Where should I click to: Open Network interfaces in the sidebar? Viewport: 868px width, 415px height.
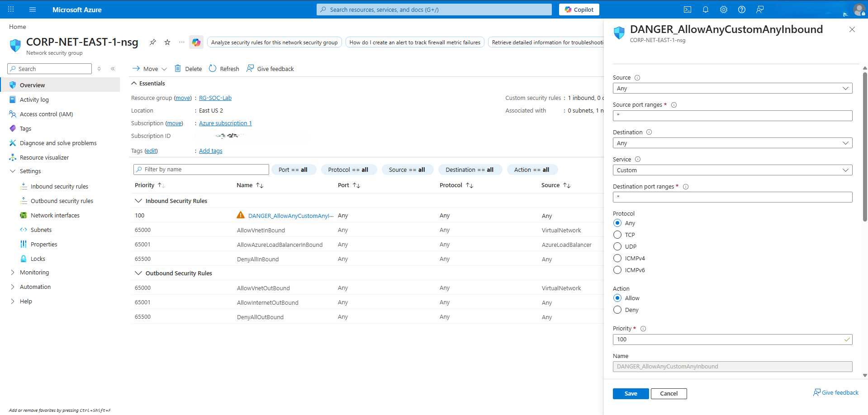[55, 215]
